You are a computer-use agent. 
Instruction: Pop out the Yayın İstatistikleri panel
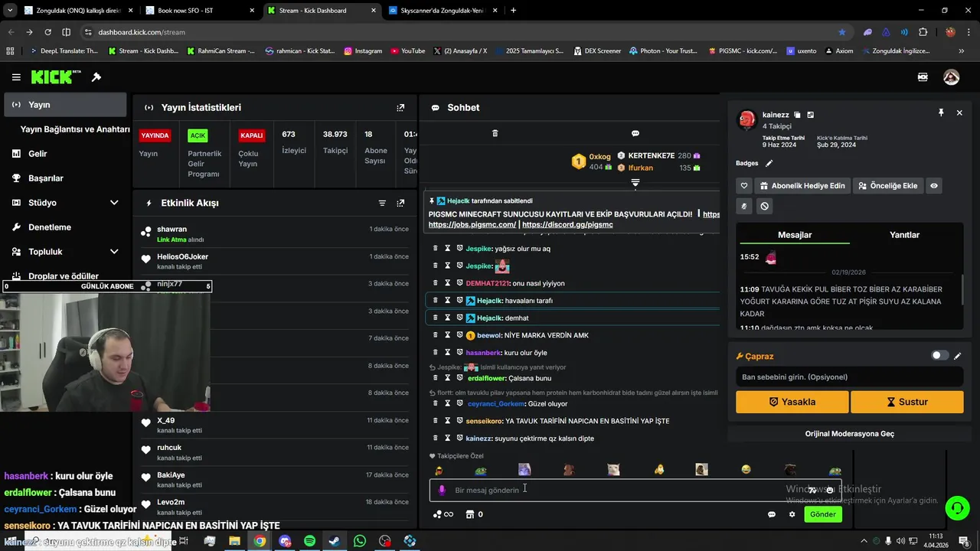pyautogui.click(x=400, y=108)
